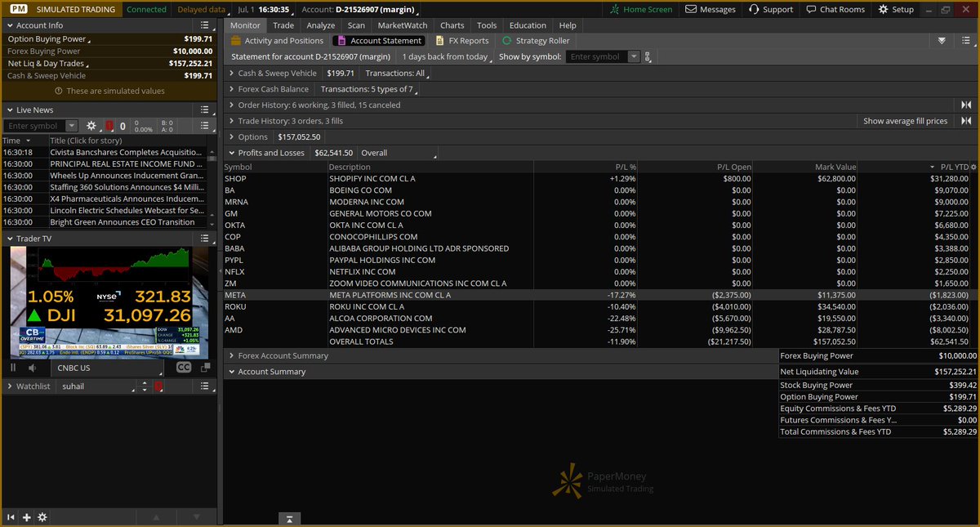The image size is (980, 527).
Task: Expand Order History section
Action: pos(232,105)
